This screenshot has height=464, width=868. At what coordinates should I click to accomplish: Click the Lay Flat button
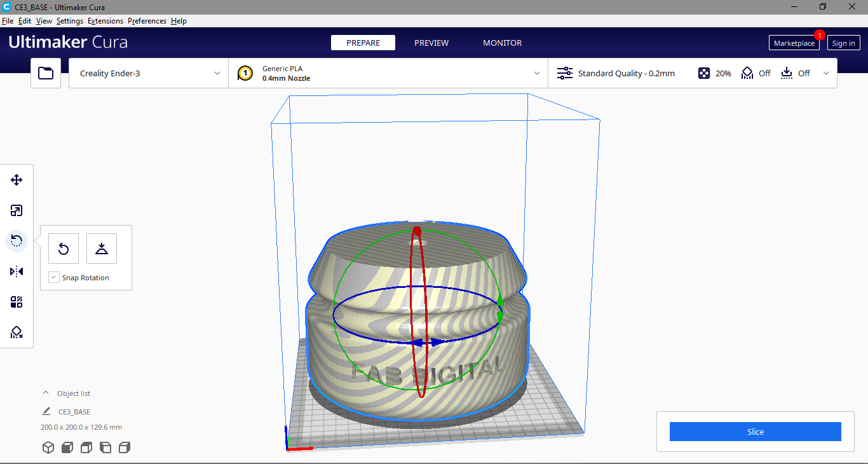click(102, 249)
